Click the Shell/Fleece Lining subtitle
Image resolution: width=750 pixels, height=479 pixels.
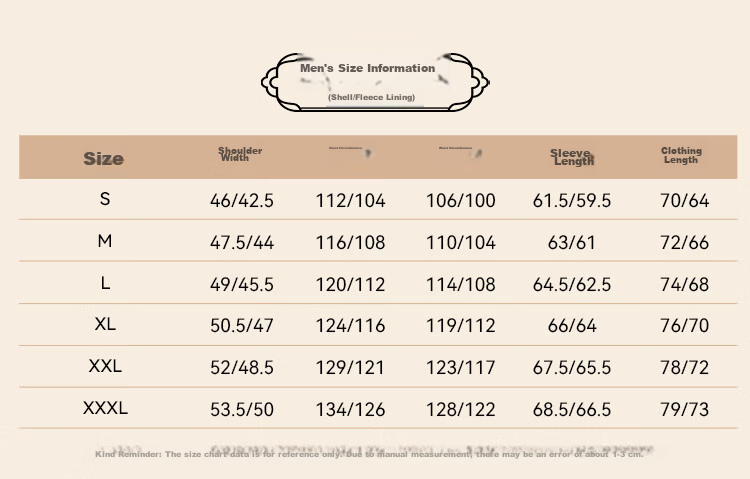pyautogui.click(x=371, y=97)
